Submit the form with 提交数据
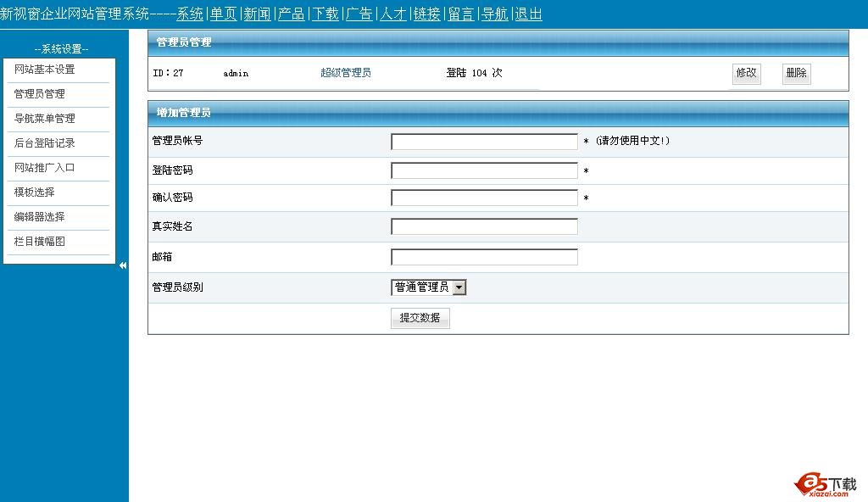This screenshot has width=868, height=502. (420, 318)
